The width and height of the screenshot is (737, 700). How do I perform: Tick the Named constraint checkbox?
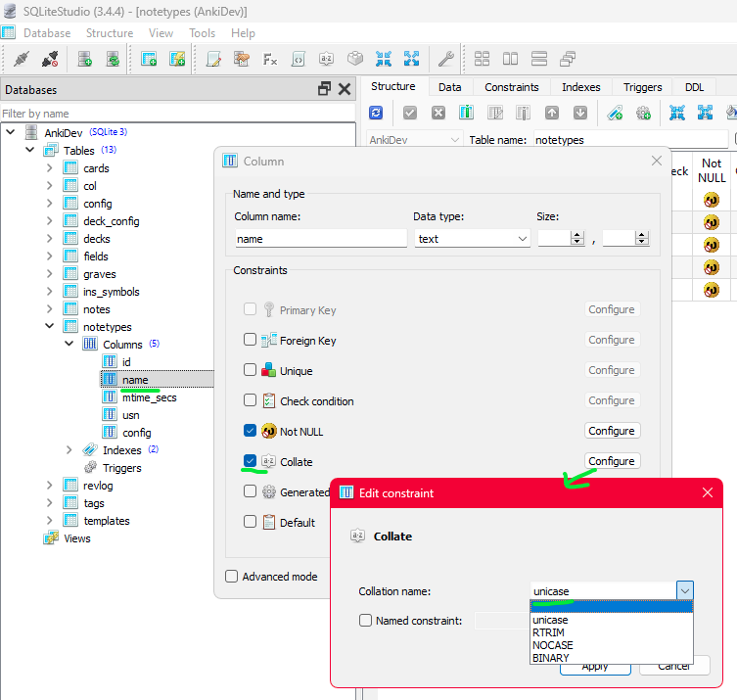click(365, 621)
